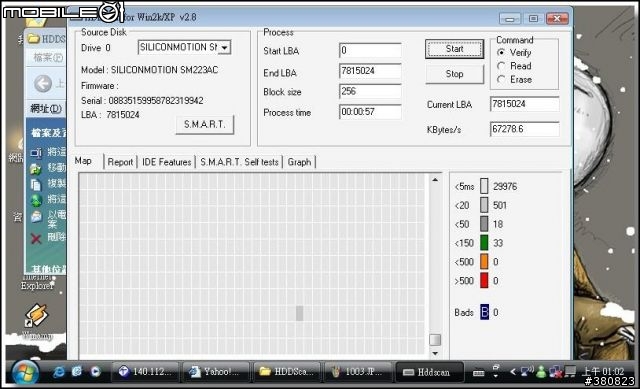Click the blue Bads B icon
Screen dimensions: 640x389
point(484,312)
